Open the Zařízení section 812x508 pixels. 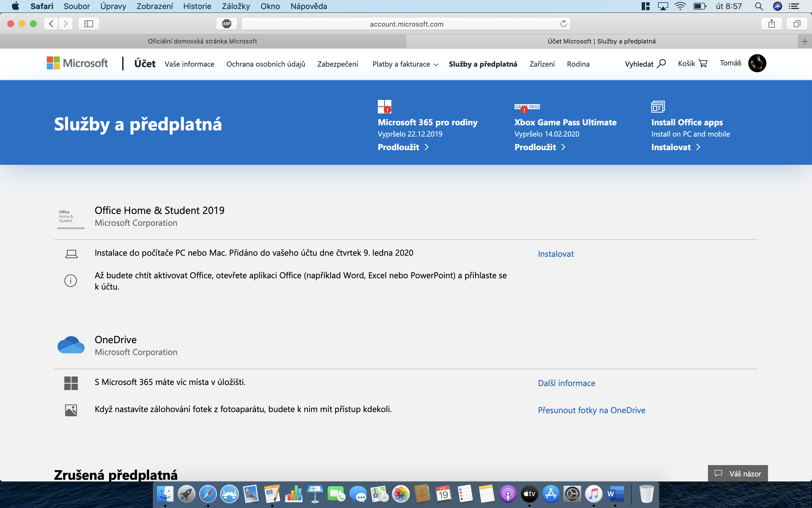542,64
